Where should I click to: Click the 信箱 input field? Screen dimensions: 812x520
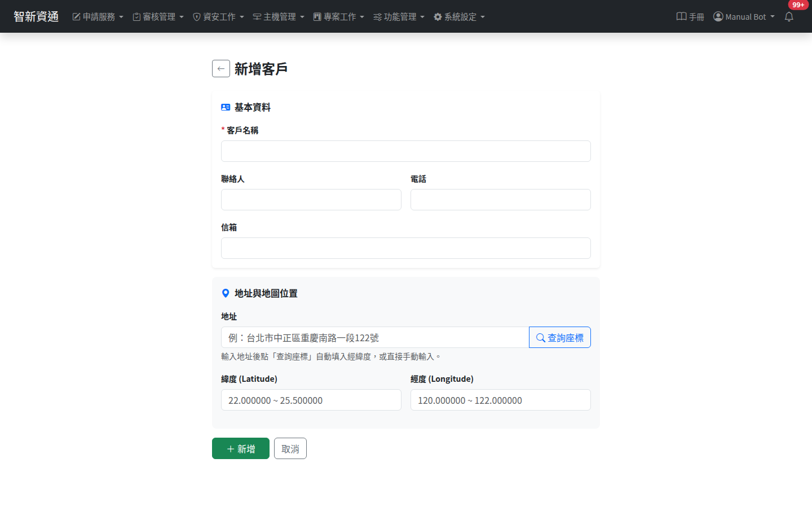(406, 248)
